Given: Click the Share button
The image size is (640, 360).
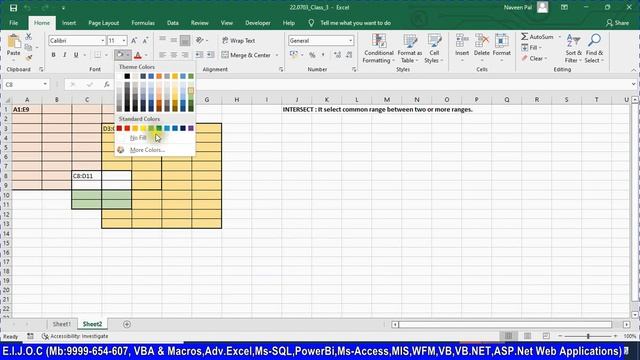Looking at the screenshot, I should [x=618, y=23].
